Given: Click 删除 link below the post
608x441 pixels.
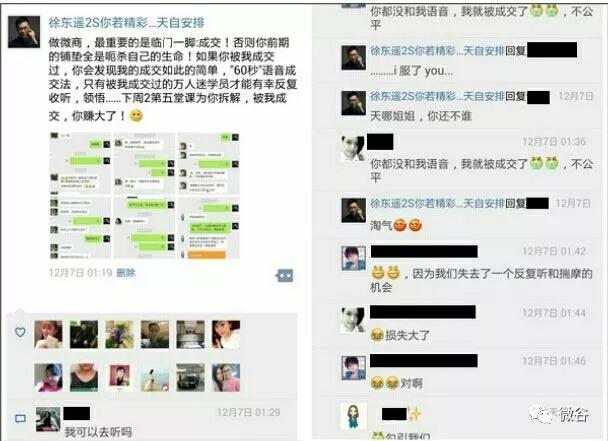Looking at the screenshot, I should [126, 273].
